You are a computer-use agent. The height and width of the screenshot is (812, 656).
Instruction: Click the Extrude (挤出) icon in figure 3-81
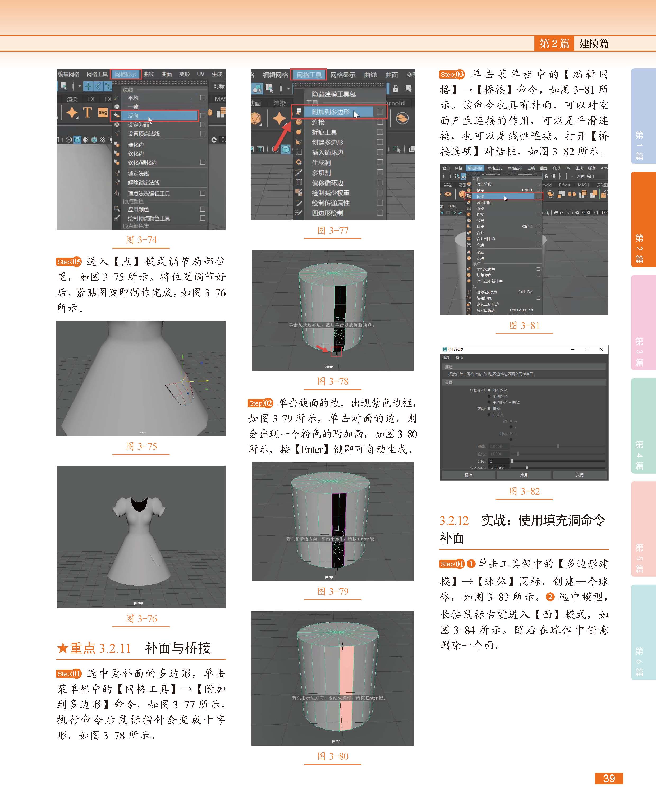(x=469, y=226)
